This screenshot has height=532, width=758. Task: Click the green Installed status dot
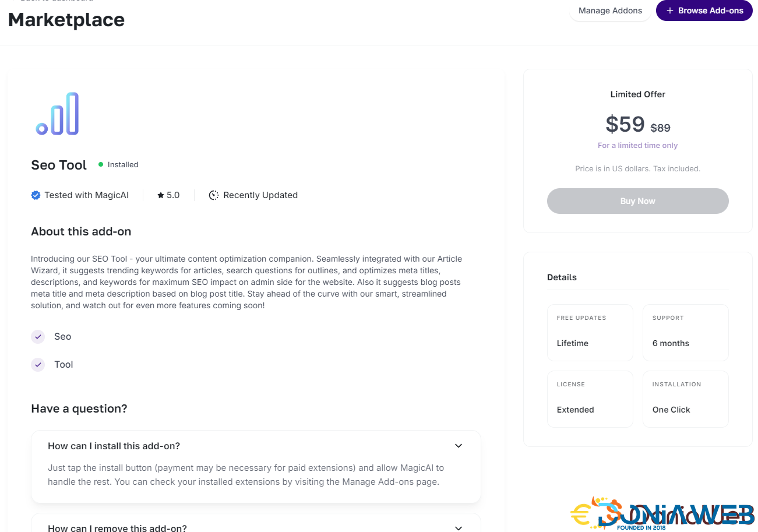101,164
